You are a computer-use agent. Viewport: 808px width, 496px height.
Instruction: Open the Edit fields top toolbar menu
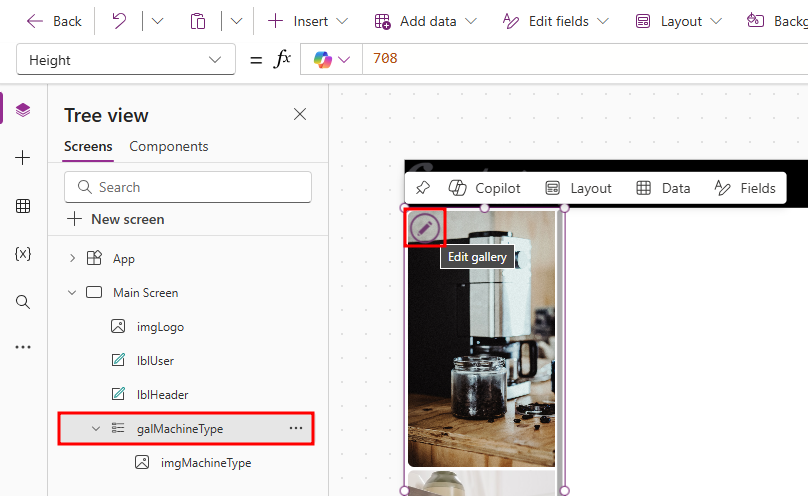click(x=556, y=21)
